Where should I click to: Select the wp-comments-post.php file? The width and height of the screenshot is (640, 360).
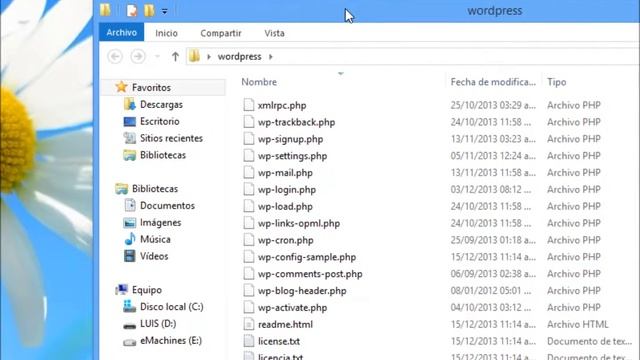click(x=310, y=274)
